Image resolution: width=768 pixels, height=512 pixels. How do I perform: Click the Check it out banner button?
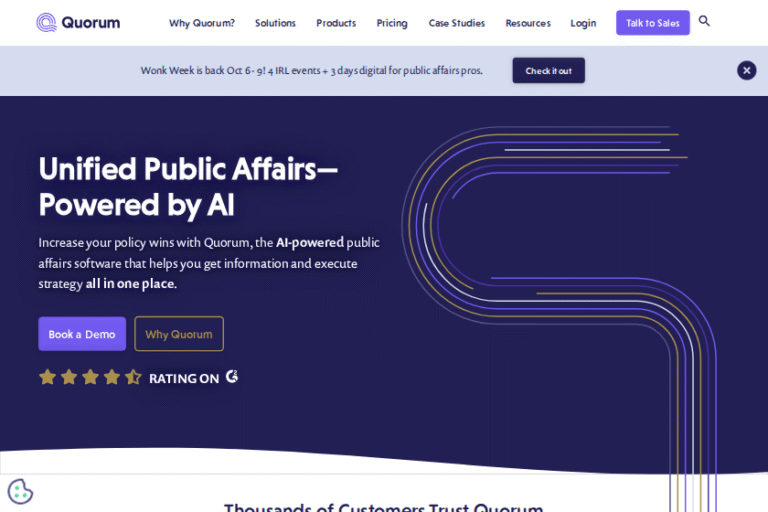548,71
